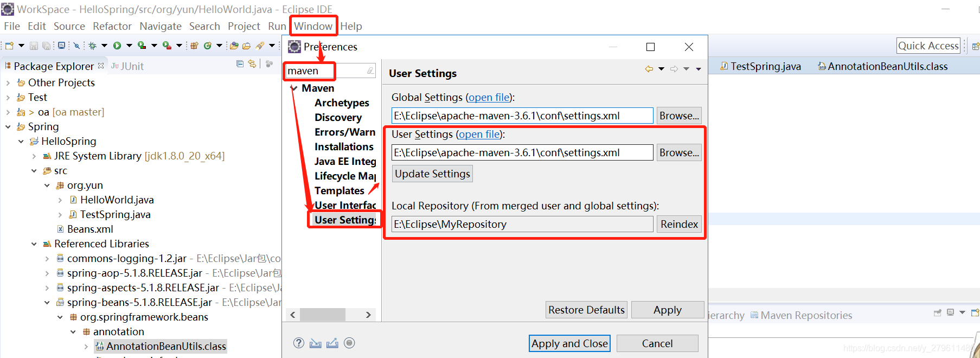Switch to the JUnit view tab
The height and width of the screenshot is (358, 980).
click(127, 66)
